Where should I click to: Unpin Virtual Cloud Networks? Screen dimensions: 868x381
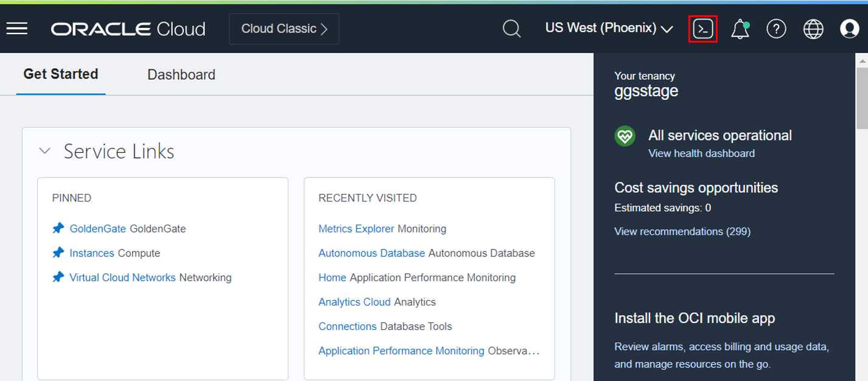pos(58,277)
